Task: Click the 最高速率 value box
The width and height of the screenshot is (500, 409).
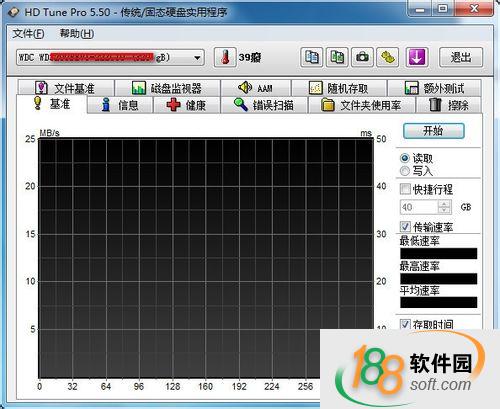Action: coord(438,278)
